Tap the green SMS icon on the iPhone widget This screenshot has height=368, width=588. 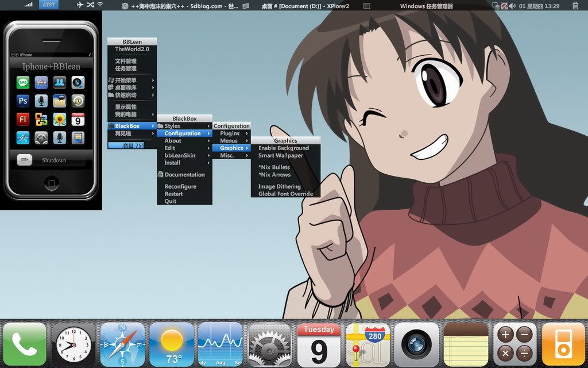click(x=23, y=83)
